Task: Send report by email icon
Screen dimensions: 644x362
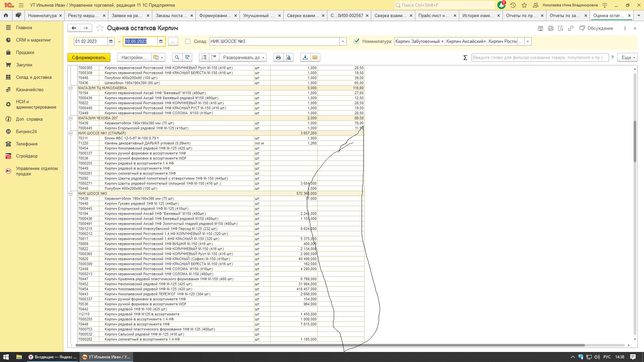Action: [x=315, y=57]
